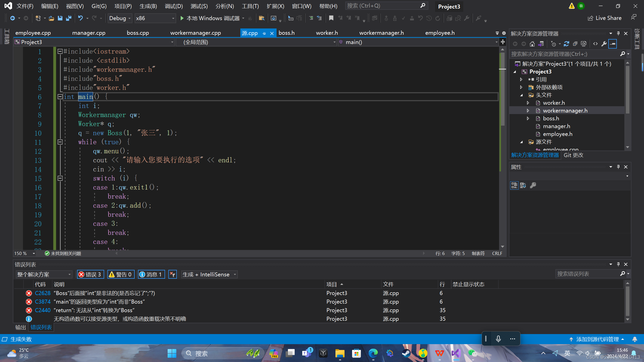Collapse all items in Solution Explorer

575,44
